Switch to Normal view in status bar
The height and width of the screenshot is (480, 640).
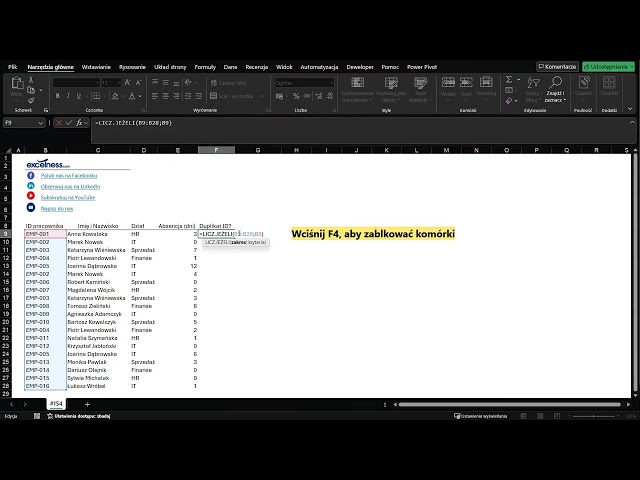click(x=524, y=416)
